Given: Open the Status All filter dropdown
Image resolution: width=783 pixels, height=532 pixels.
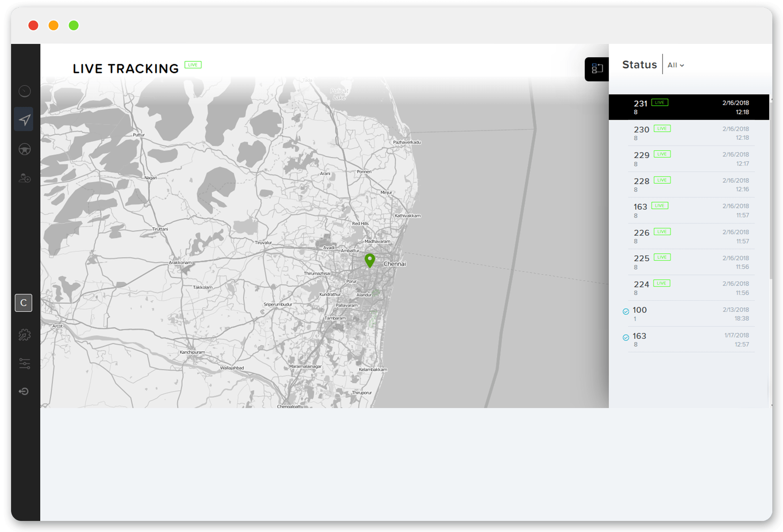Looking at the screenshot, I should coord(676,65).
